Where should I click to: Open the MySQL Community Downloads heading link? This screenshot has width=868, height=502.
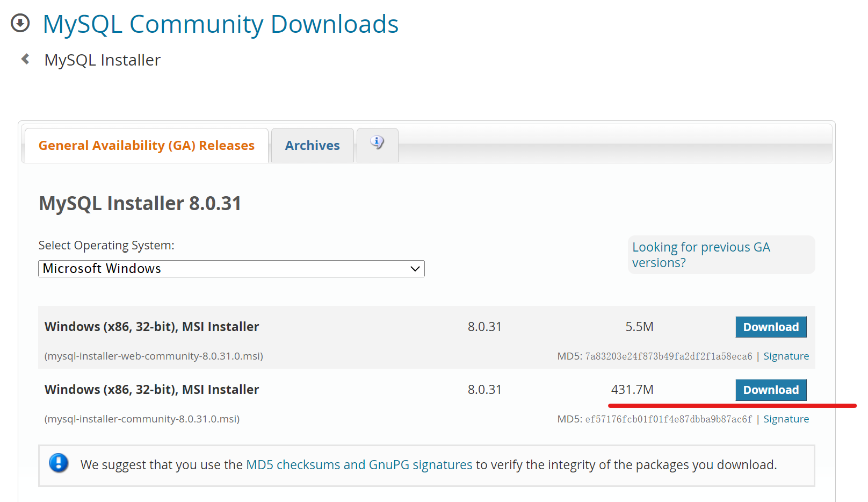(220, 24)
